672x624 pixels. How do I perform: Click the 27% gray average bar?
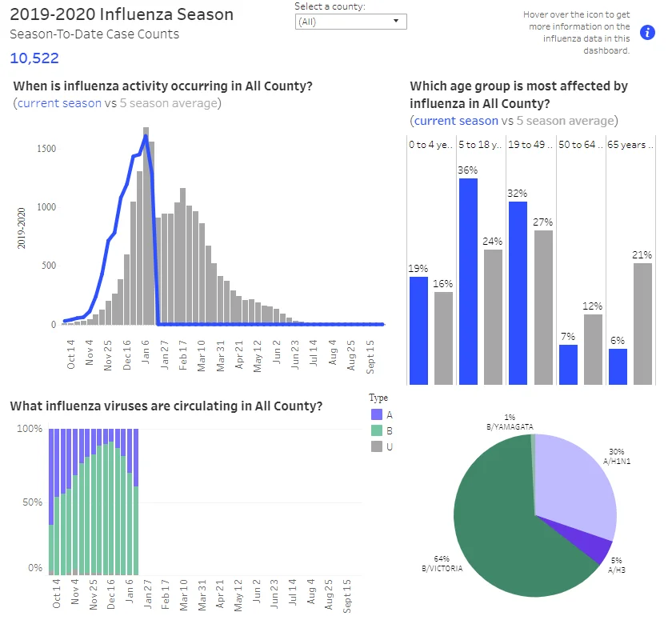pos(543,307)
